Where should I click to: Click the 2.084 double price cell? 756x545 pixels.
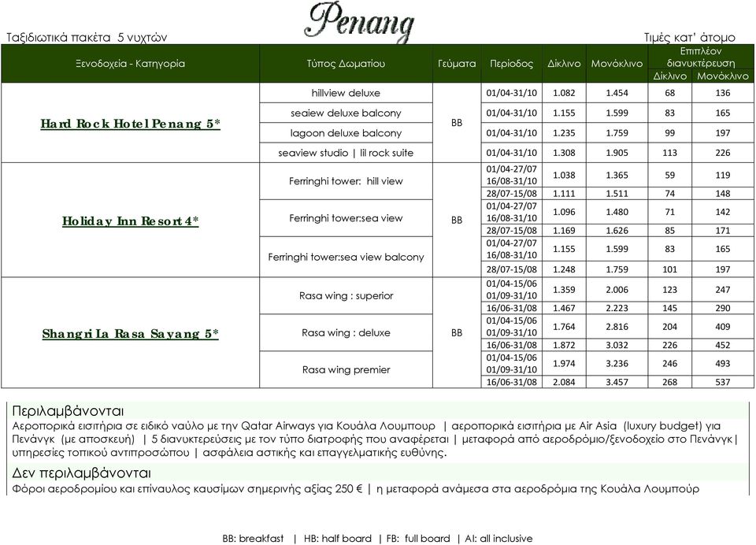click(564, 382)
